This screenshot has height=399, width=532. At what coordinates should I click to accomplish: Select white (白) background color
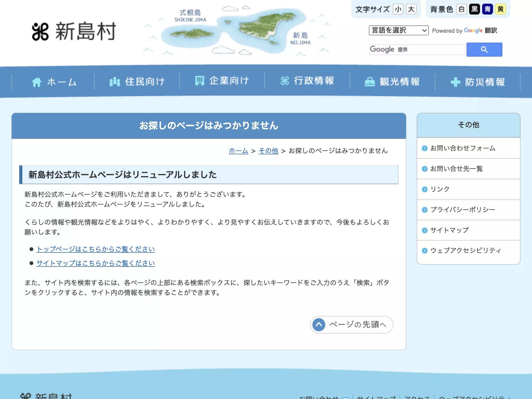(461, 9)
